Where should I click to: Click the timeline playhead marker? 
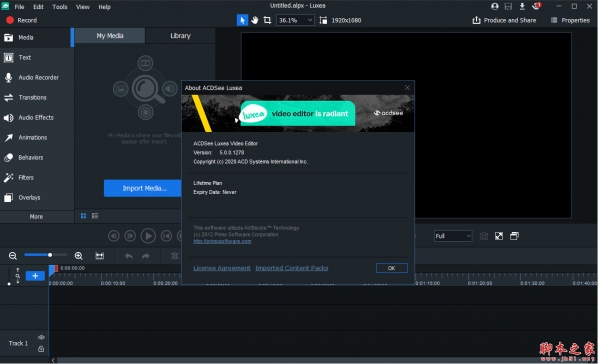coord(52,270)
